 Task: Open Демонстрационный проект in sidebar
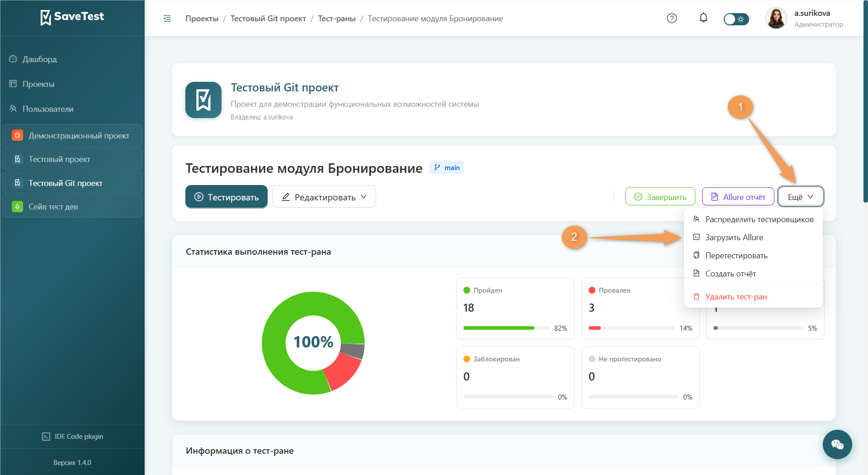coord(72,136)
